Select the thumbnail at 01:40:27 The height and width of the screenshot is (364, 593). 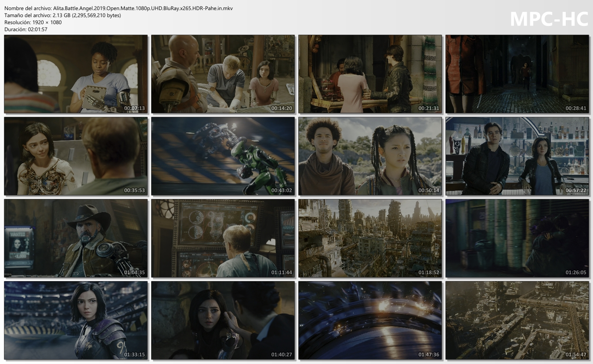pos(223,320)
